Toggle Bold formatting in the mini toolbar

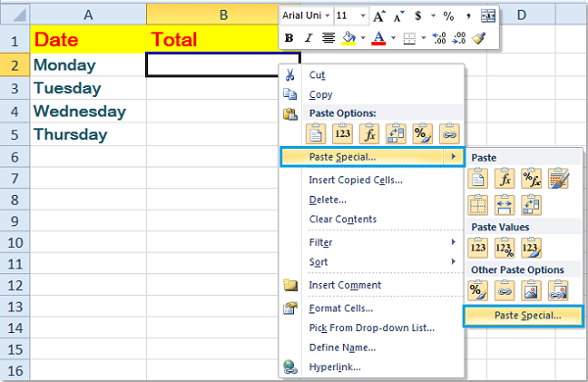pyautogui.click(x=289, y=38)
